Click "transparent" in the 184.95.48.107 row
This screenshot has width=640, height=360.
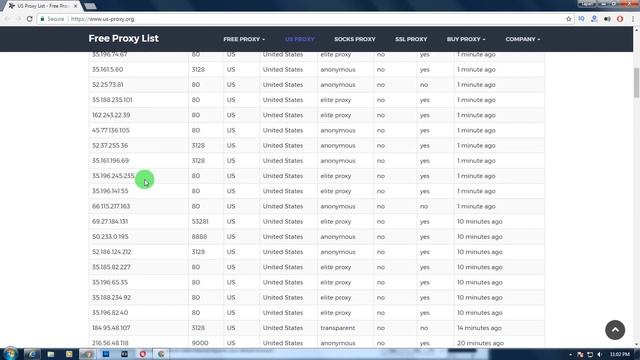tap(338, 328)
